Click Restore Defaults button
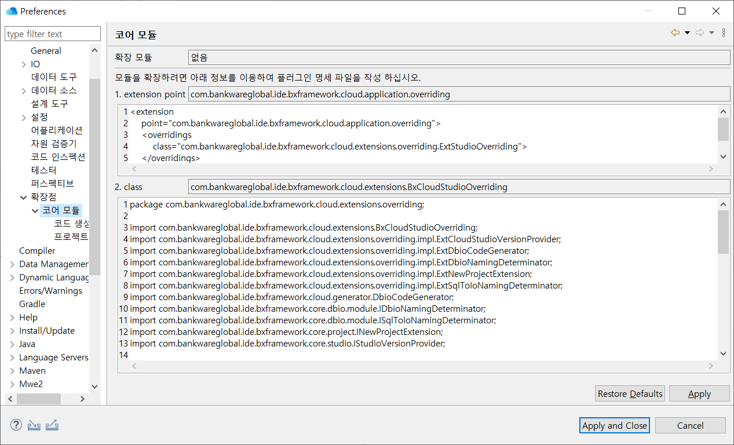The image size is (734, 445). (x=630, y=394)
